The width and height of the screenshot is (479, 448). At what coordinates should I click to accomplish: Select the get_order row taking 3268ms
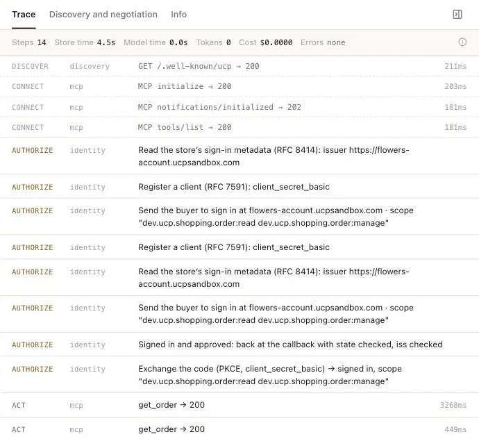[x=239, y=405]
